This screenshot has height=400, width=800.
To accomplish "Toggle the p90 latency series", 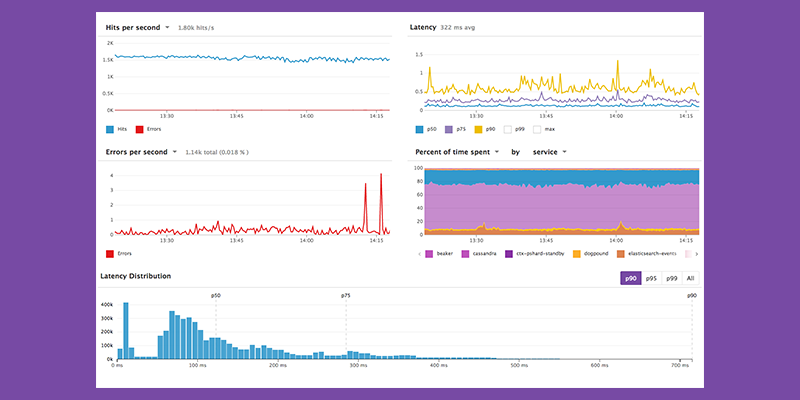I will click(479, 130).
